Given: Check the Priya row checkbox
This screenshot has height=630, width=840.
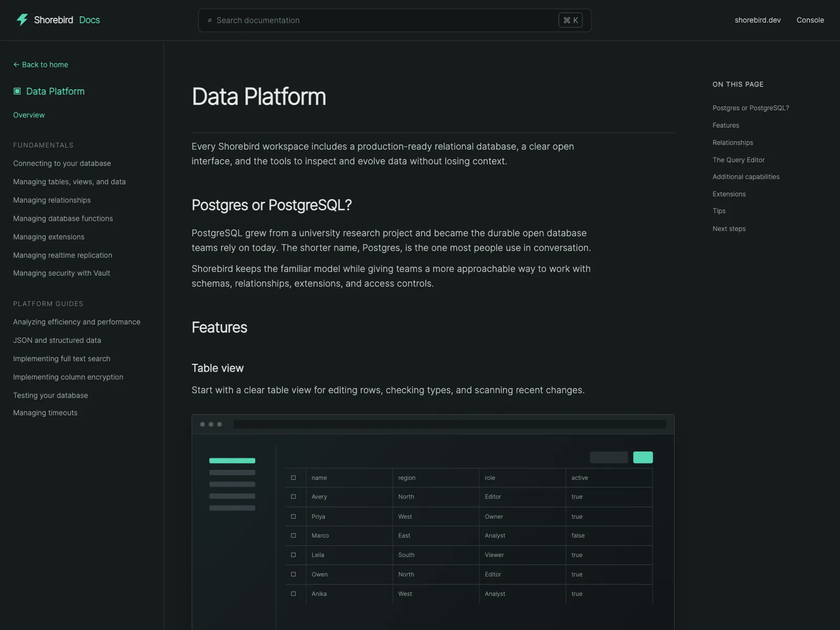Looking at the screenshot, I should tap(293, 517).
